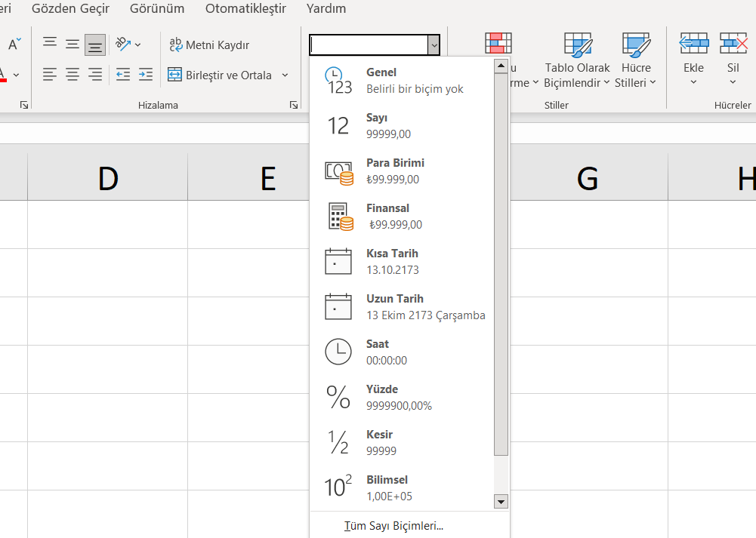Open the Görünüm tab
Image resolution: width=756 pixels, height=538 pixels.
click(157, 8)
